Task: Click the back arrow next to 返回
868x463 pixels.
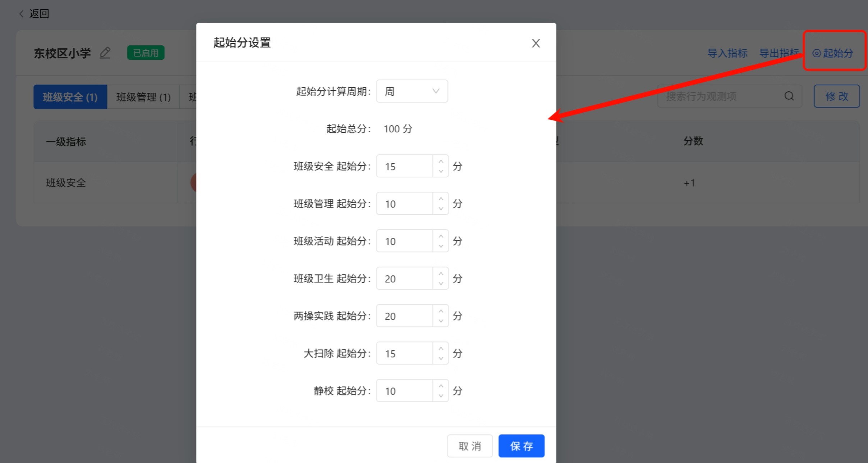Action: point(22,14)
